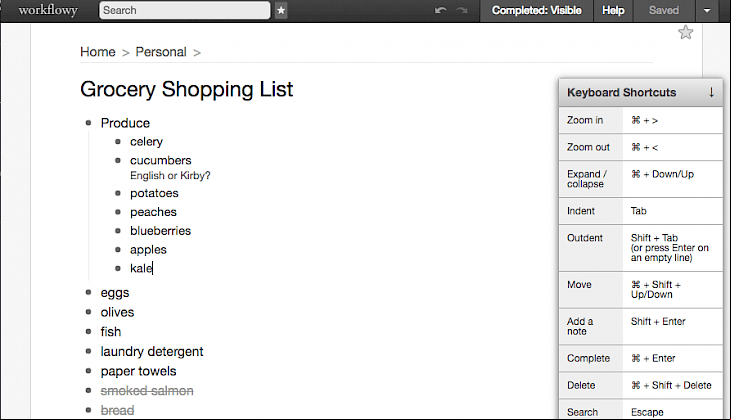731x420 pixels.
Task: Click into the Search field
Action: pos(185,10)
